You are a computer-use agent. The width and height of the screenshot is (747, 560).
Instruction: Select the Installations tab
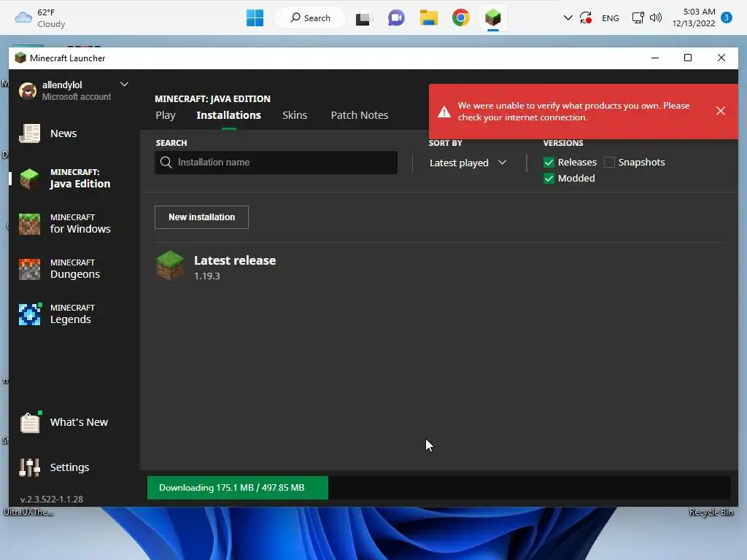click(x=228, y=115)
